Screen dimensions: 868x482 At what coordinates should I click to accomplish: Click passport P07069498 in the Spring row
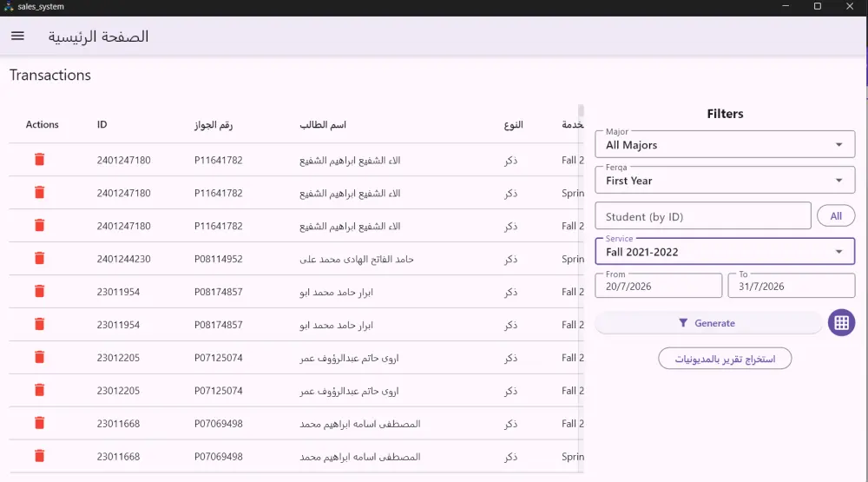[218, 457]
